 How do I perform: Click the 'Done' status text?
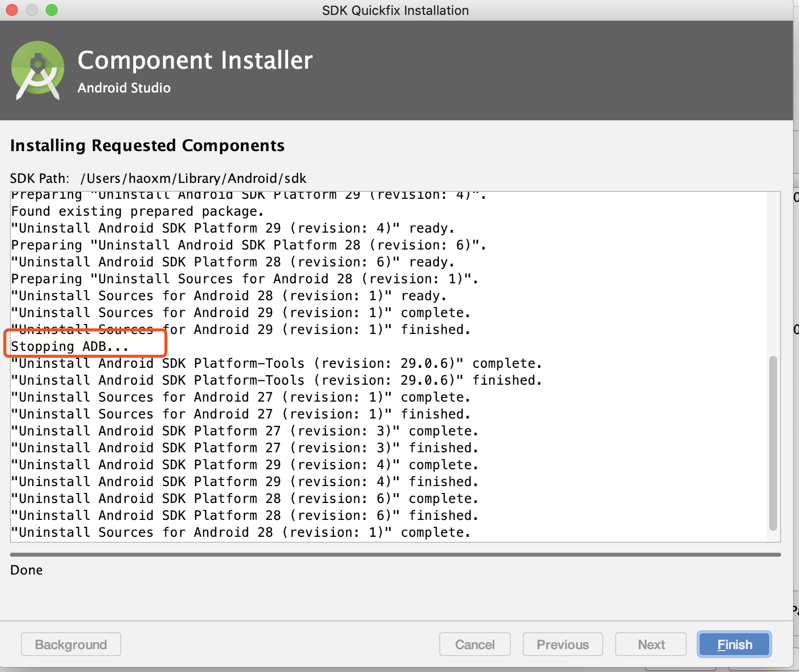point(26,570)
